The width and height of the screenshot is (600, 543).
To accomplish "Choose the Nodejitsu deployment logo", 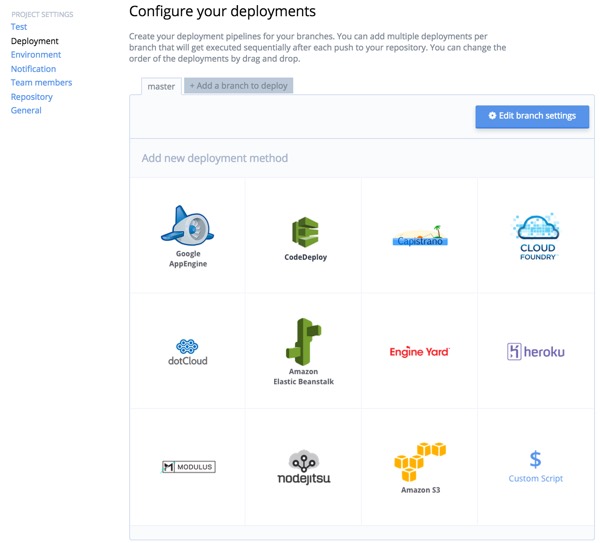I will [x=304, y=468].
